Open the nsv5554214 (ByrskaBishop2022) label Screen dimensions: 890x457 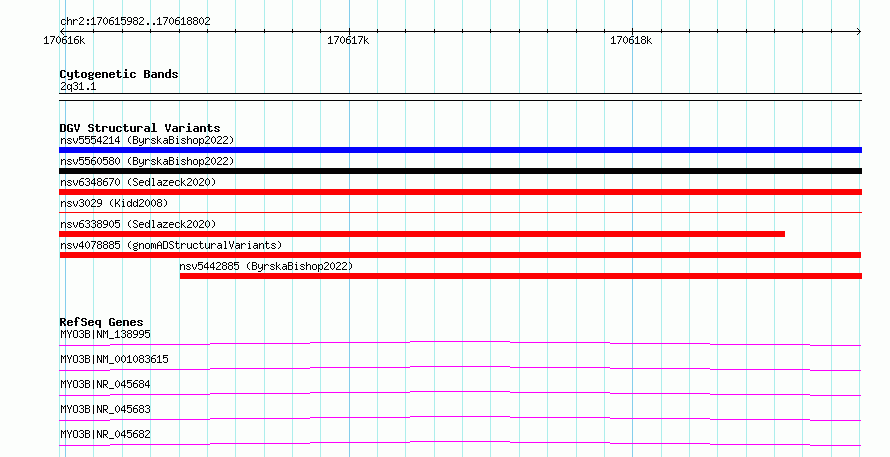click(x=147, y=140)
